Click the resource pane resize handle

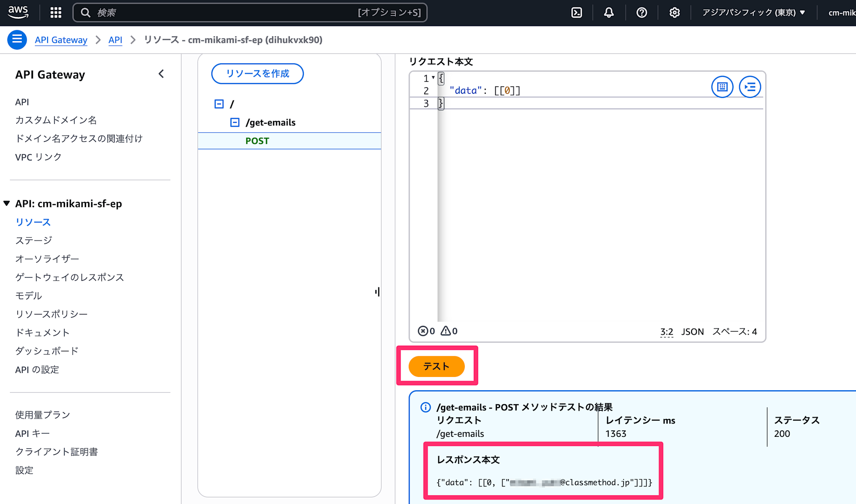tap(377, 292)
